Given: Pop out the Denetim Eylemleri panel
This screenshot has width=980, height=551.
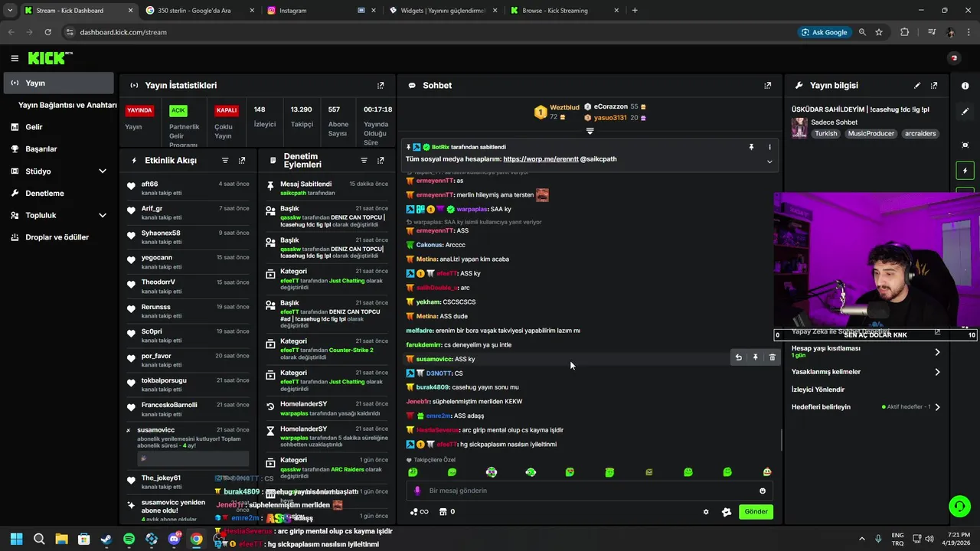Looking at the screenshot, I should click(381, 161).
